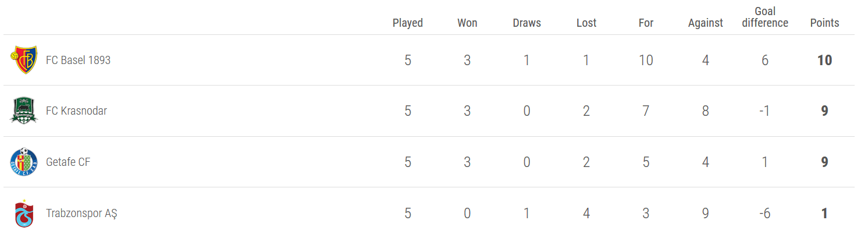Open the Getafe CF team link

68,162
